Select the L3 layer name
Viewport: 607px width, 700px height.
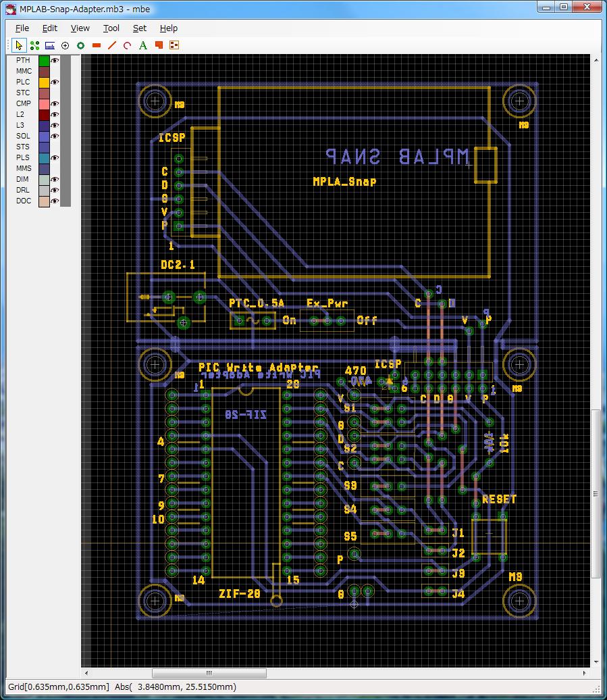20,126
